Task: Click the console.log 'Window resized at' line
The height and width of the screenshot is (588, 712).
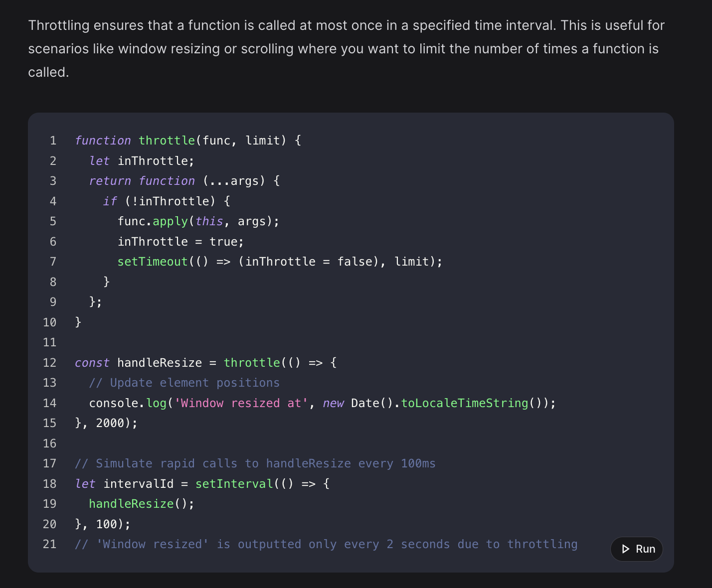Action: click(322, 403)
